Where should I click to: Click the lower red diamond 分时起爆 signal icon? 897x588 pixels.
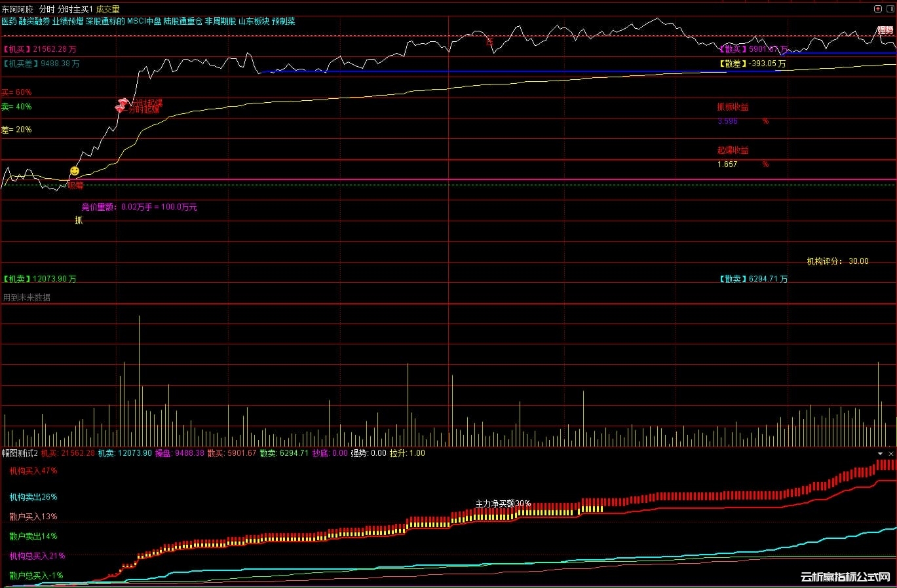click(119, 109)
